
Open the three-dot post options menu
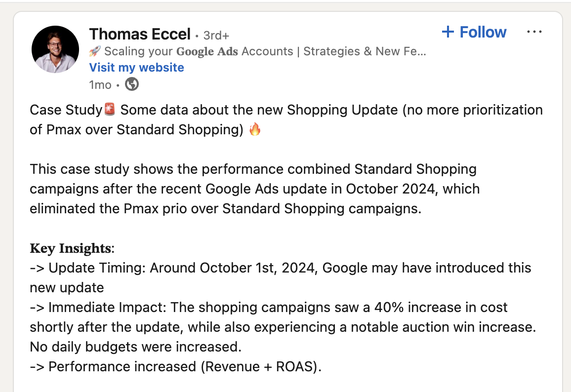(534, 32)
